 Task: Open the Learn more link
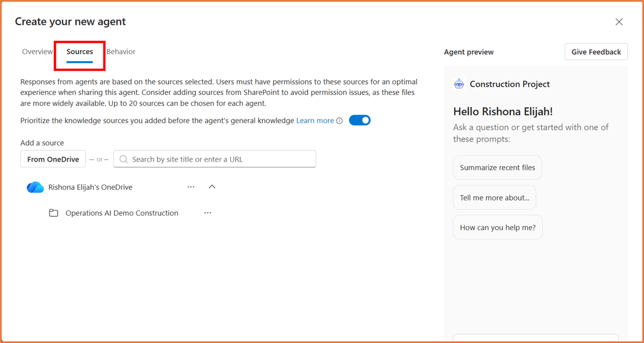pos(315,121)
